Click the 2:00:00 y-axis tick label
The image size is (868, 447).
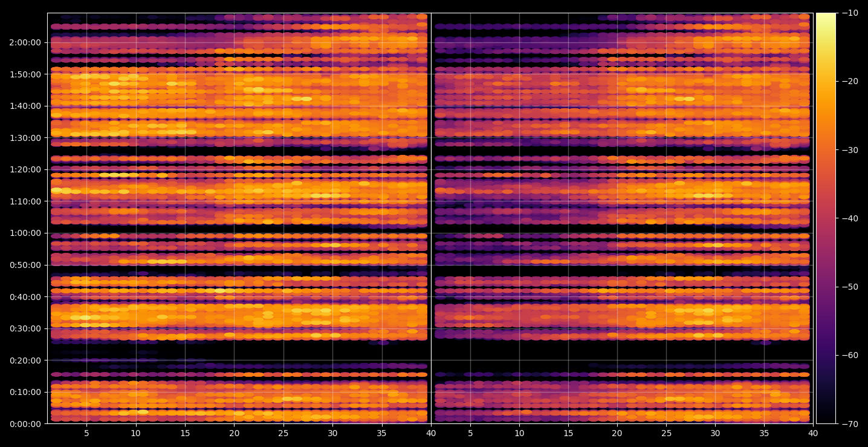[25, 42]
